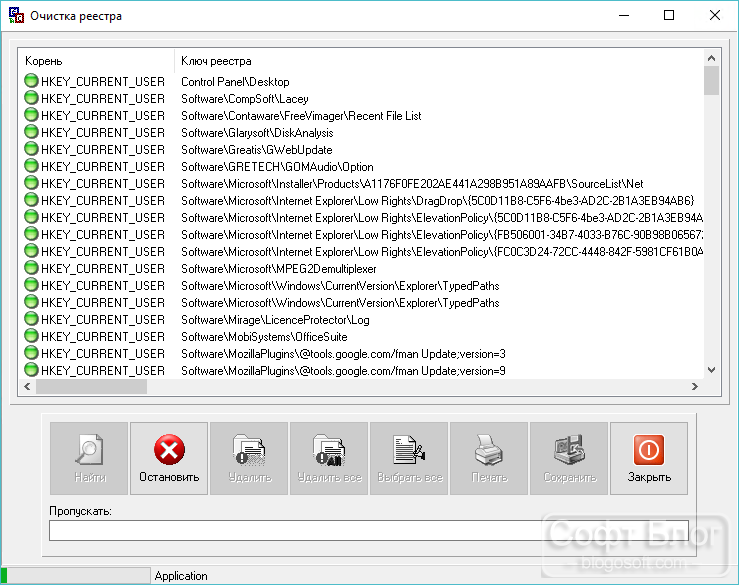Click green icon of Low Rights\DragDrop row
The height and width of the screenshot is (585, 739).
tap(31, 200)
